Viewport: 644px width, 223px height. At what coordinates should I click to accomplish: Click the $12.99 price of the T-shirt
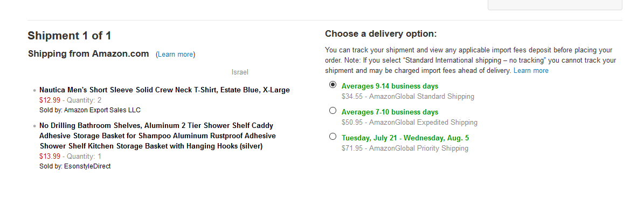click(50, 100)
